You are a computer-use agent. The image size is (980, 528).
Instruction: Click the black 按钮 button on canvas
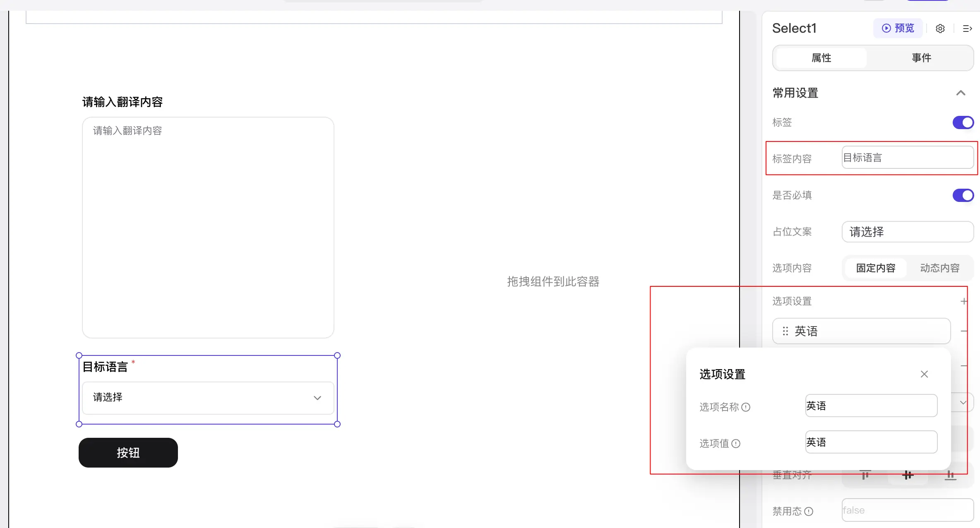pos(128,453)
